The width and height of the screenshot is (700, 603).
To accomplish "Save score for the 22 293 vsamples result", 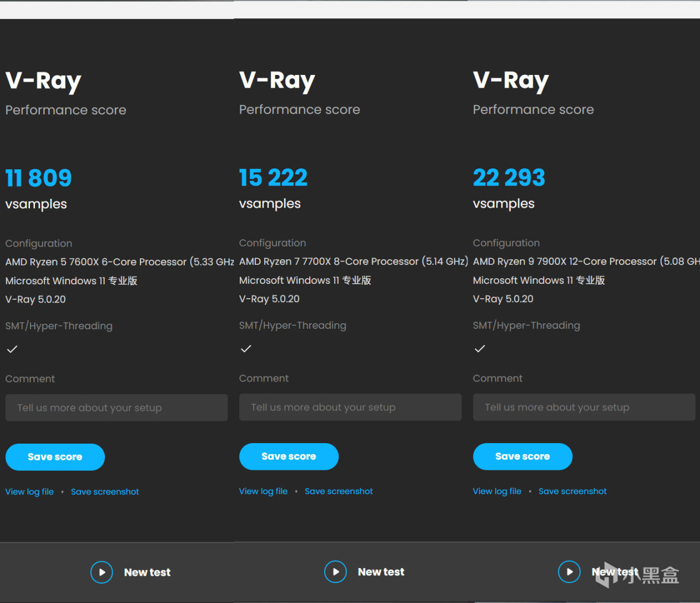I will coord(522,456).
